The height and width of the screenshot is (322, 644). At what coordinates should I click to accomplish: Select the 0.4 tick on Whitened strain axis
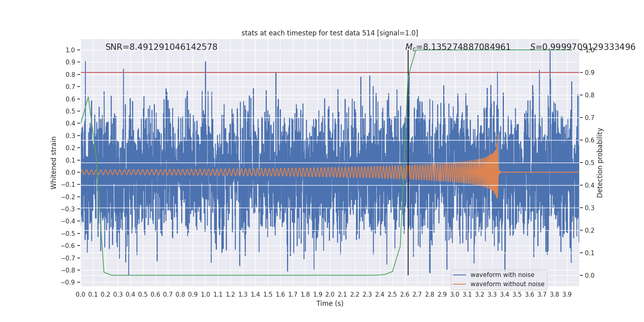(70, 124)
